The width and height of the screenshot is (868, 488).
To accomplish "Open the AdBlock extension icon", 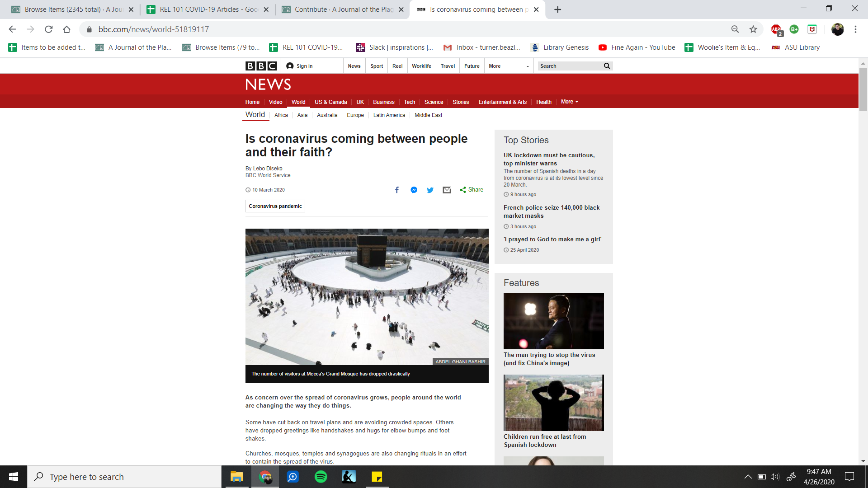I will coord(776,29).
